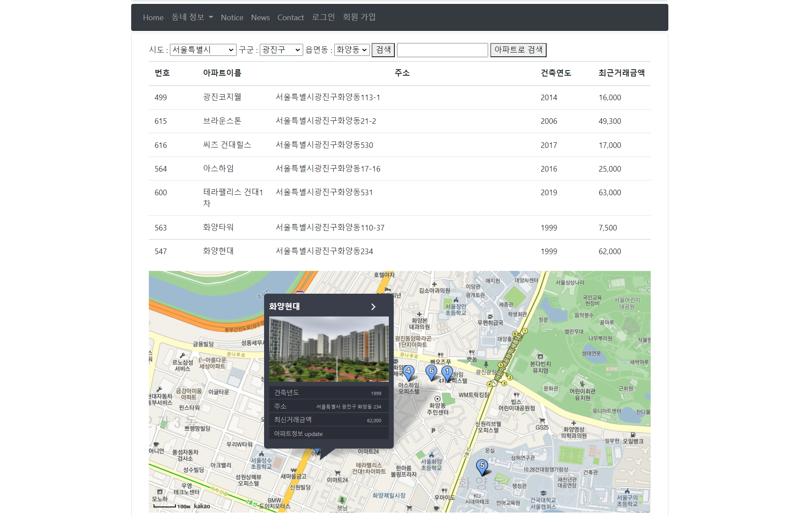Click the 로그인 link in navbar
This screenshot has height=516, width=812.
tap(323, 17)
